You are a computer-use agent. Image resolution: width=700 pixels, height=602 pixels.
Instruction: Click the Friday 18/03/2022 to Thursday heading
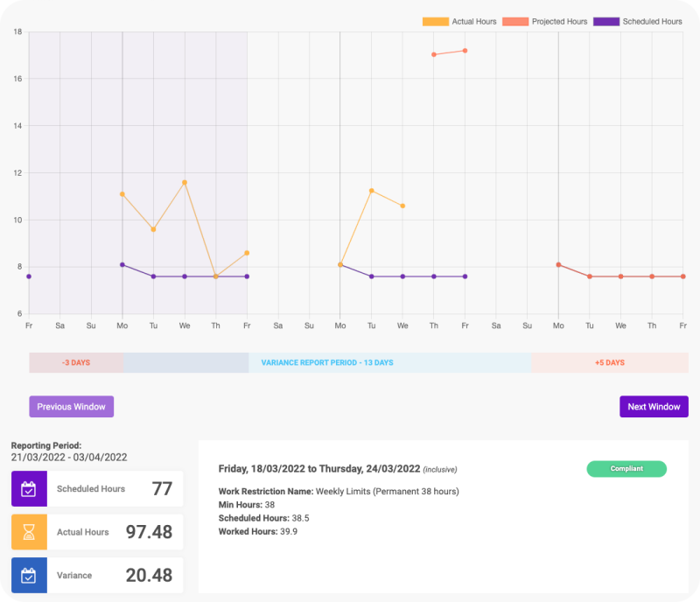pos(319,468)
